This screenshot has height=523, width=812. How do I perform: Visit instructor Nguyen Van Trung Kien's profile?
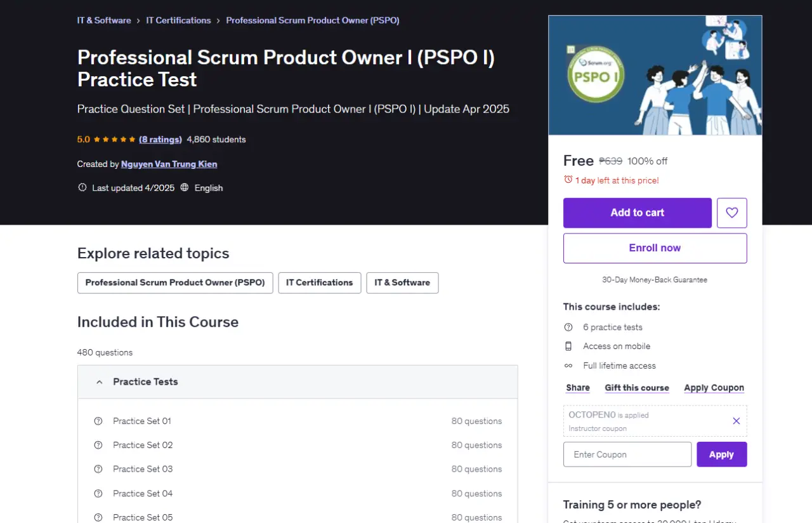[x=169, y=164]
